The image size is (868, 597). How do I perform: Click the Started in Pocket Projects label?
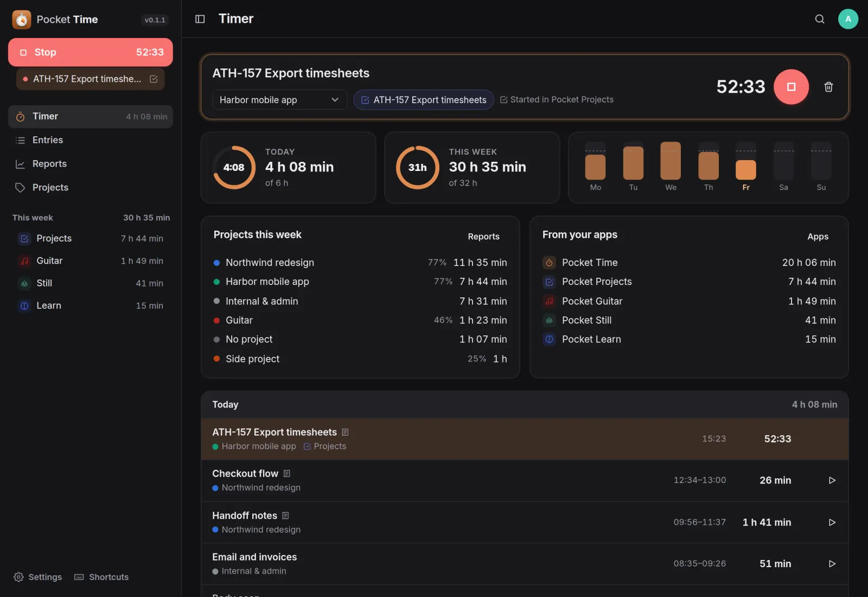click(x=557, y=100)
